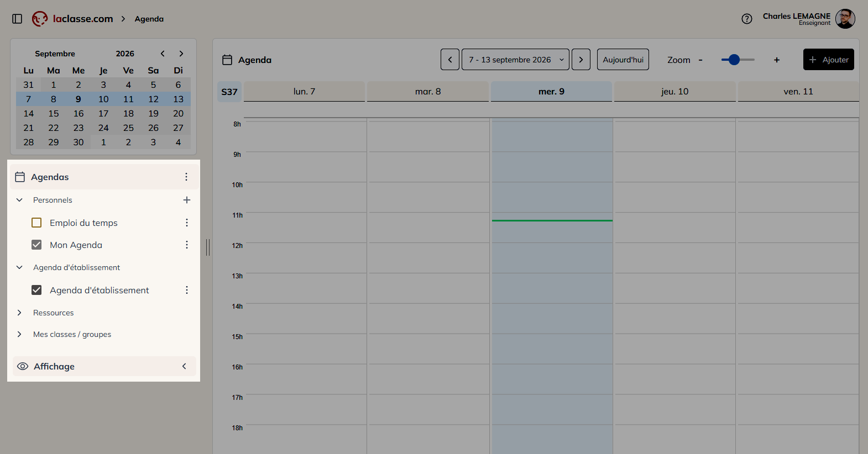The height and width of the screenshot is (454, 868).
Task: Open the Affichage panel
Action: (104, 366)
